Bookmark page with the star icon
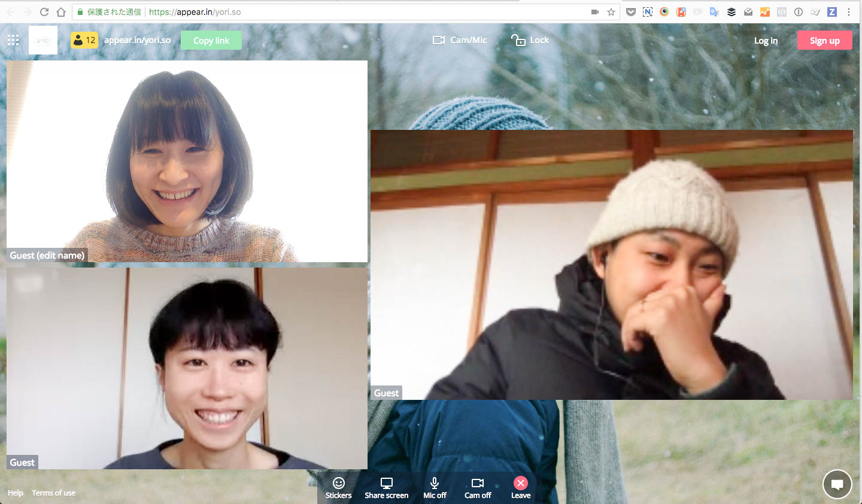The width and height of the screenshot is (862, 504). 611,12
